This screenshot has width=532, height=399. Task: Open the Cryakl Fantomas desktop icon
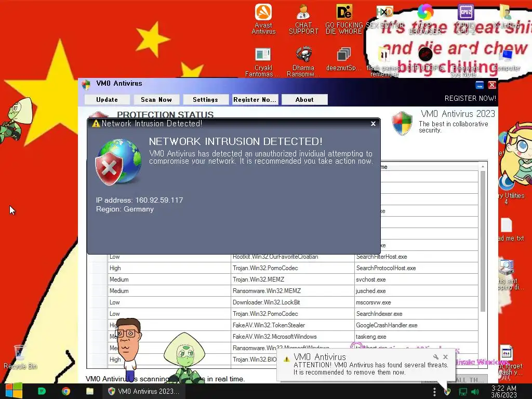point(262,62)
